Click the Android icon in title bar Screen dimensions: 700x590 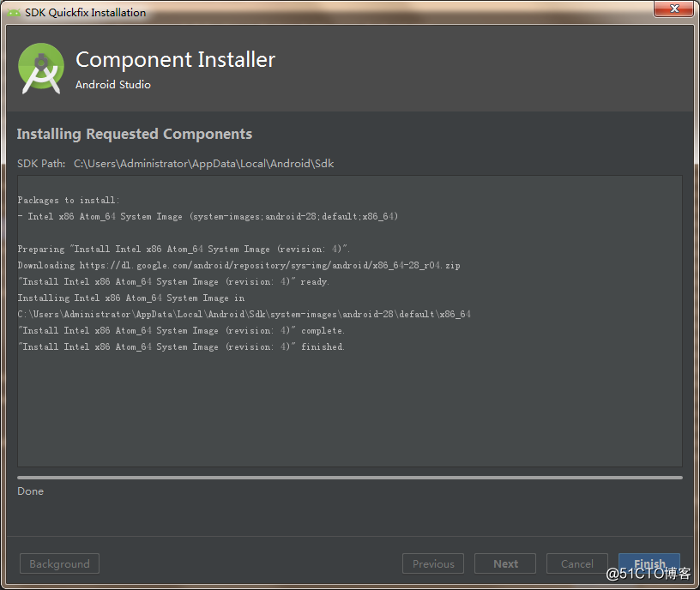[x=14, y=13]
